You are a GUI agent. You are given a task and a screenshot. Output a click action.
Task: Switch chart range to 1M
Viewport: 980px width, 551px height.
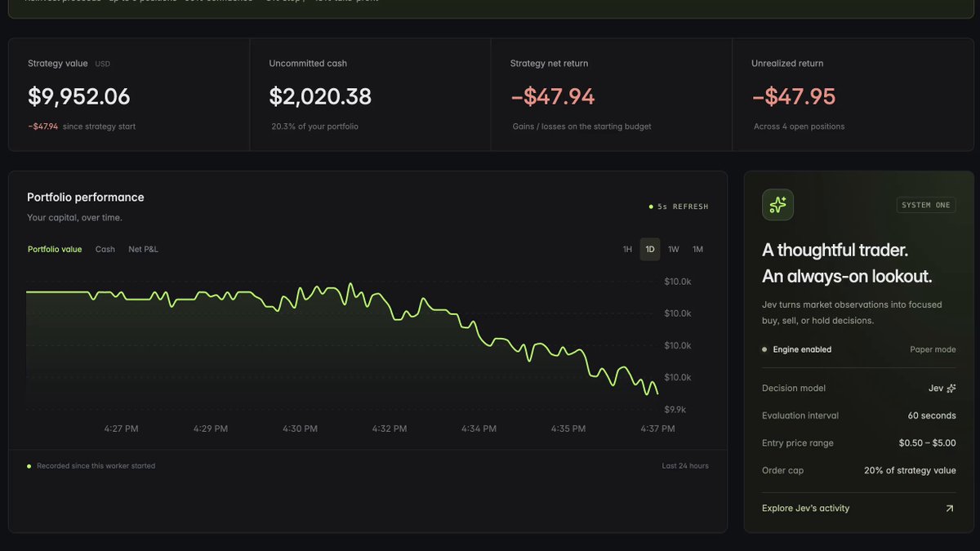pyautogui.click(x=698, y=249)
